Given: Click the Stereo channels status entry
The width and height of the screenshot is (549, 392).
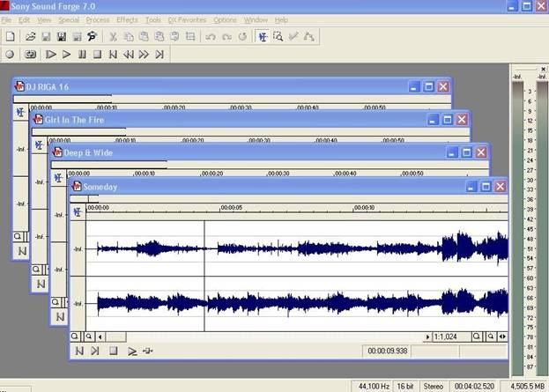Looking at the screenshot, I should (433, 387).
